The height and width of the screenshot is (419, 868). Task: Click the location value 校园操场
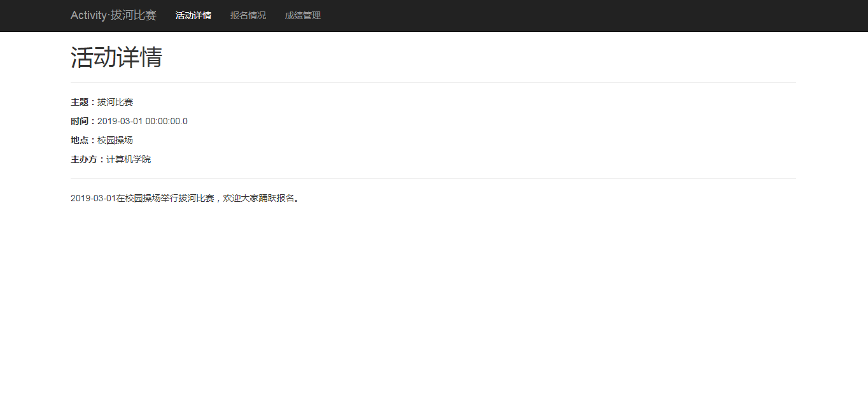click(115, 140)
